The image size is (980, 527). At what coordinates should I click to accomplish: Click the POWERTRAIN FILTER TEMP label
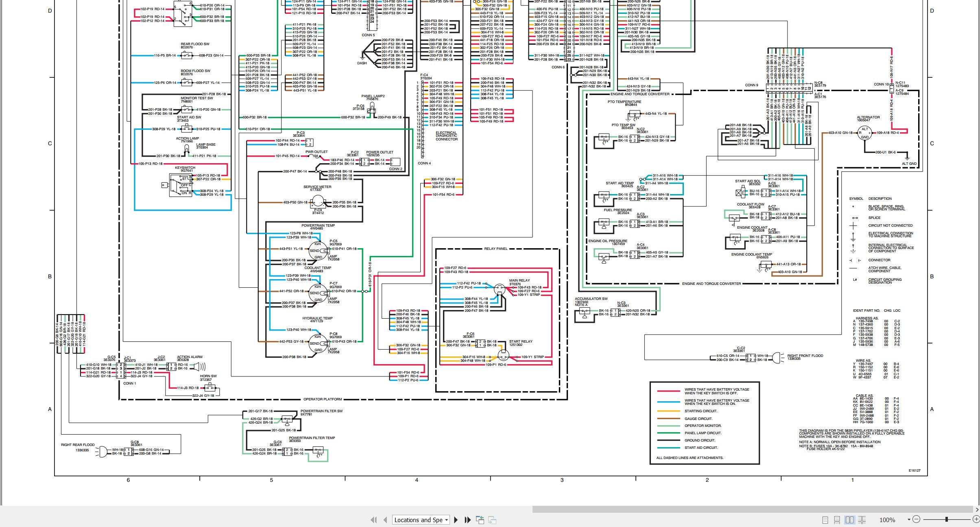[312, 438]
